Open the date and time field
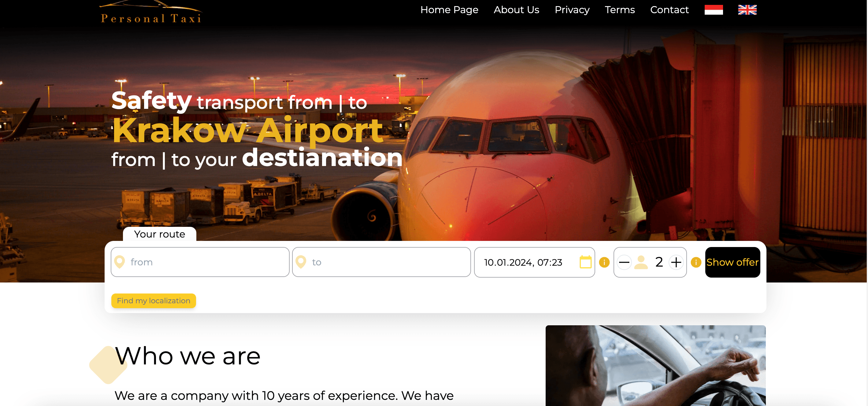Screen dimensions: 868x406 [534, 262]
